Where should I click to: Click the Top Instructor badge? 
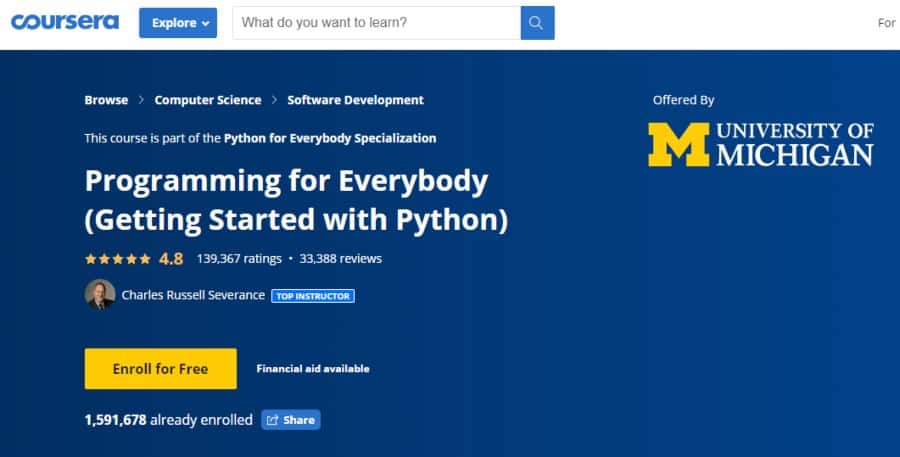pos(313,296)
